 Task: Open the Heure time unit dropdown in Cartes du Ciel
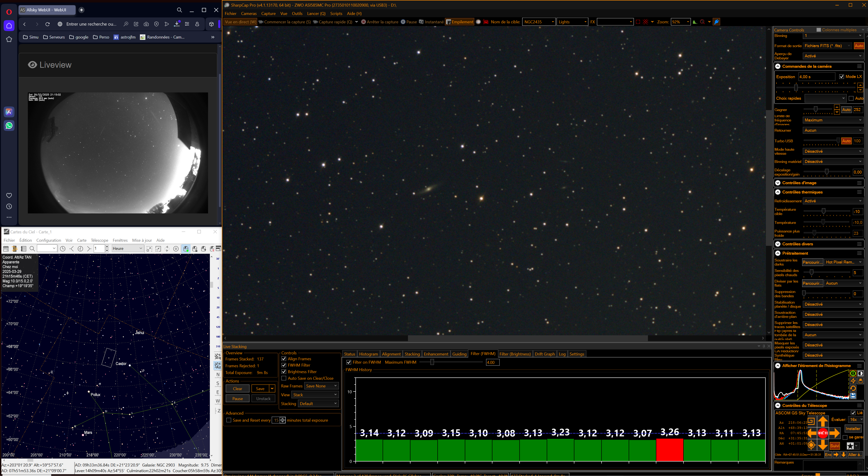coord(127,249)
